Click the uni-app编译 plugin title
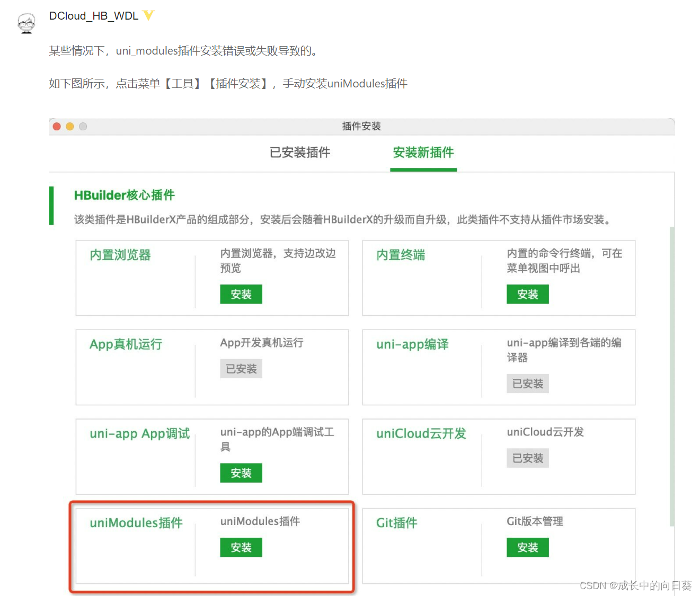700x596 pixels. pyautogui.click(x=412, y=344)
